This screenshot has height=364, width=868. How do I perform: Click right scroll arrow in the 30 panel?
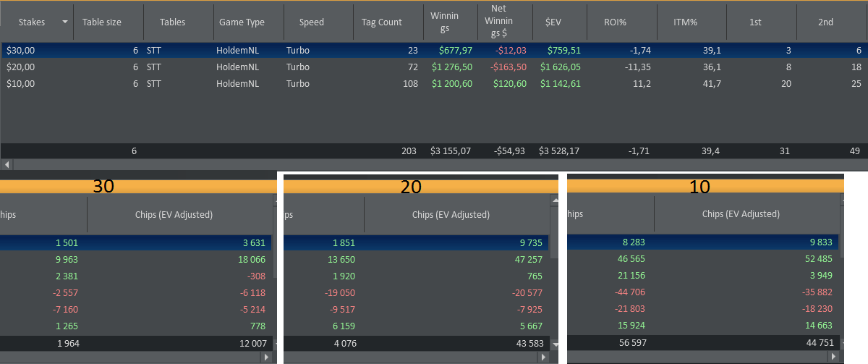click(x=265, y=357)
